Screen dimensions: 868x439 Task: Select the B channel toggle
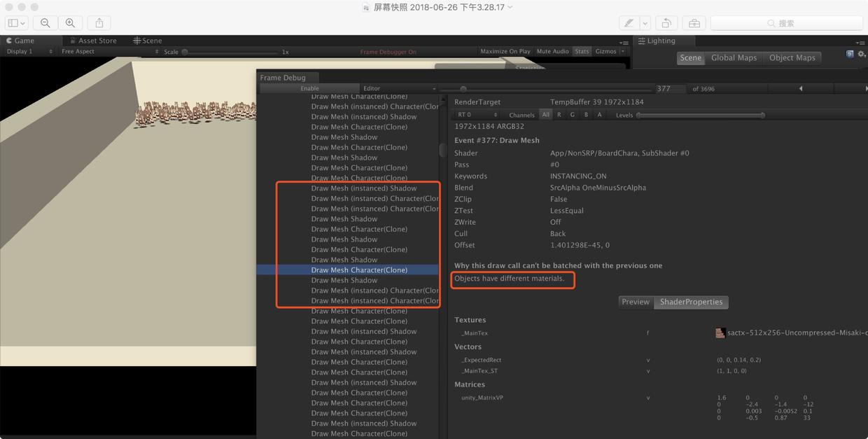click(586, 115)
